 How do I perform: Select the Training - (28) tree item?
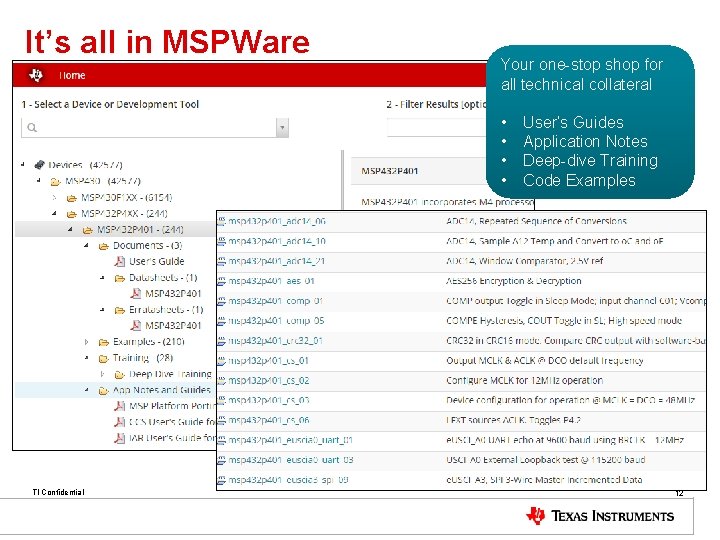(143, 358)
